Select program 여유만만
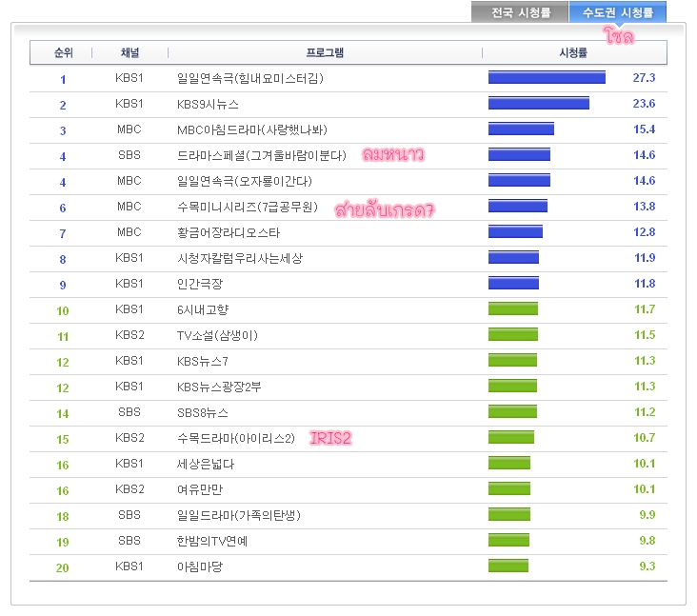This screenshot has width=697, height=616. [x=200, y=489]
